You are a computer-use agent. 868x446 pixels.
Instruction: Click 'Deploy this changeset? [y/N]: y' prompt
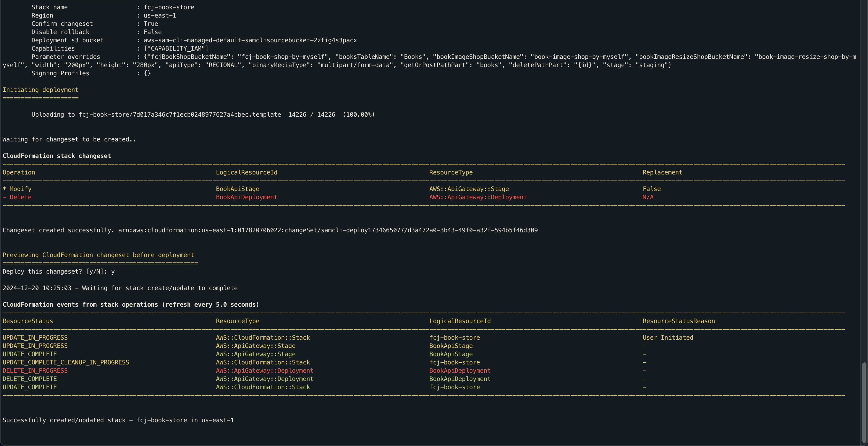tap(59, 271)
